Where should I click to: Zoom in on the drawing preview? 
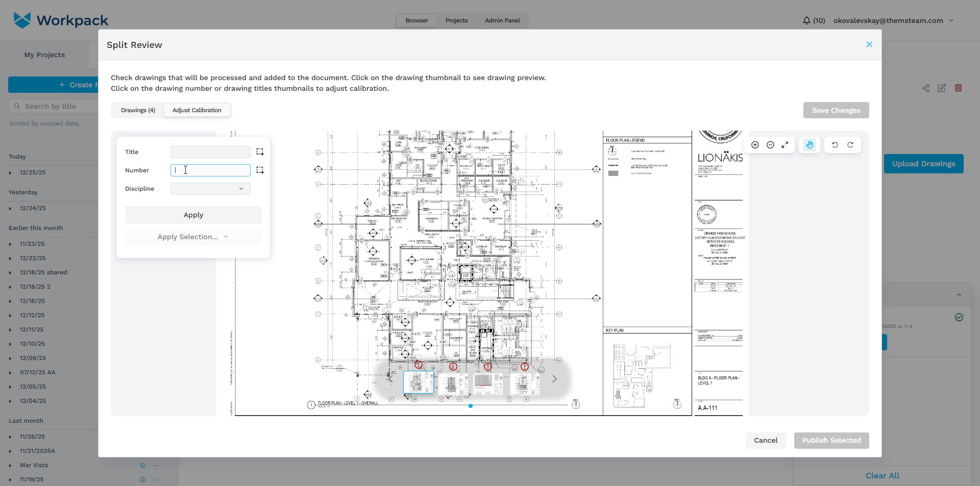point(755,145)
